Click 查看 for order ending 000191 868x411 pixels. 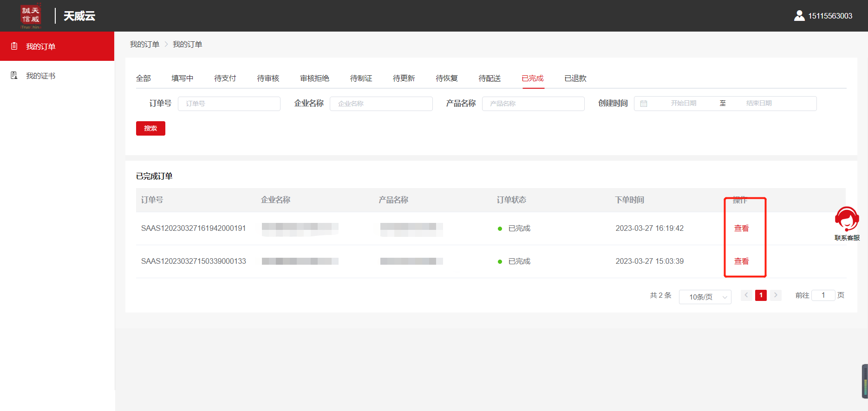[741, 228]
